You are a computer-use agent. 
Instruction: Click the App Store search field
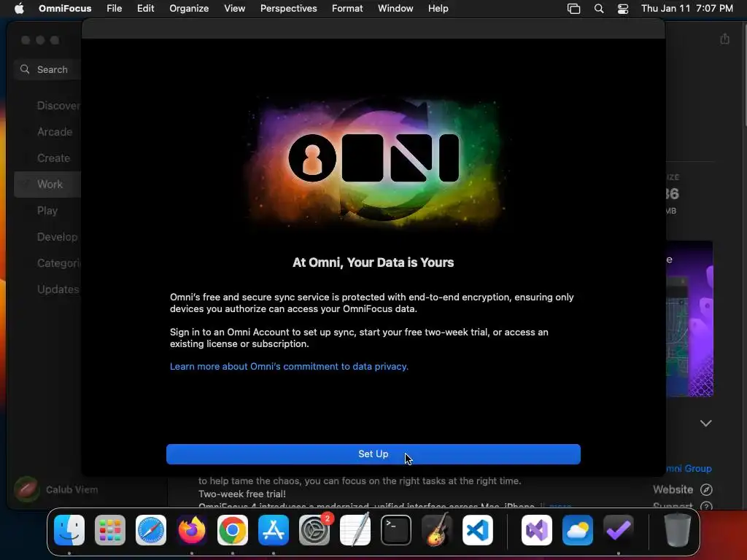[47, 69]
